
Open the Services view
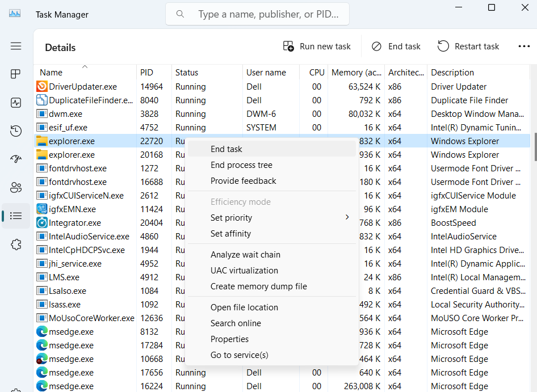point(16,244)
